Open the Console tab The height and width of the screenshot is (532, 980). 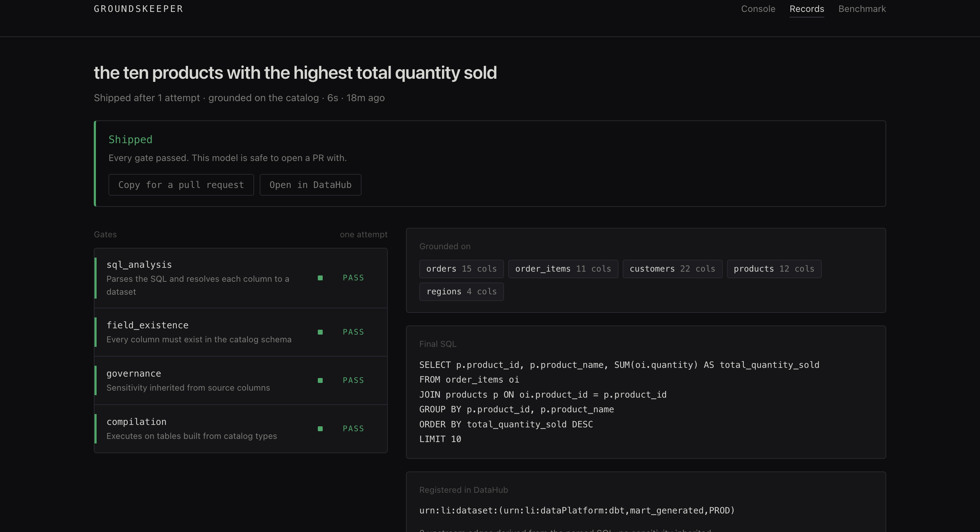[x=758, y=9]
